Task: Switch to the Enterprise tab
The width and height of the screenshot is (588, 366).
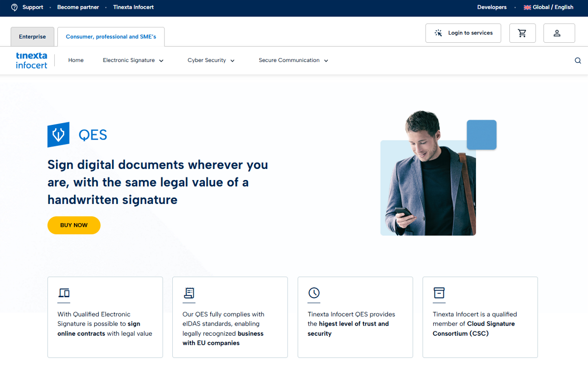Action: [x=33, y=37]
